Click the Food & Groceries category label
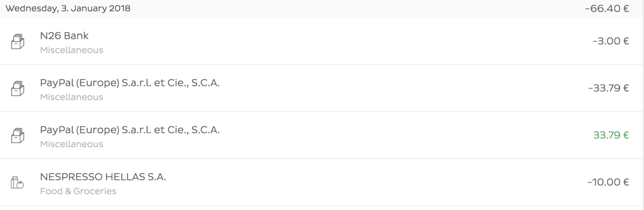The image size is (644, 210). coord(78,191)
